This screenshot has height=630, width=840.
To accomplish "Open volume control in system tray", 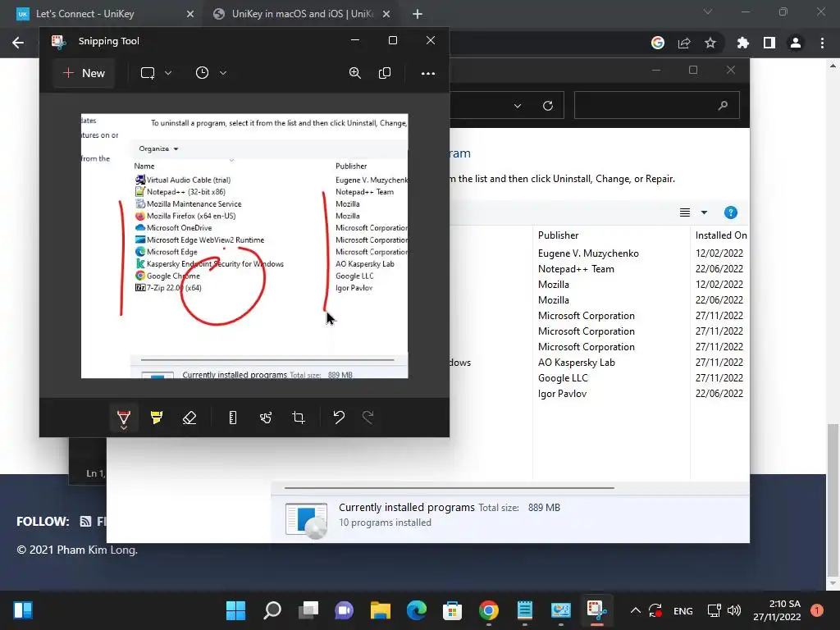I will (x=734, y=610).
